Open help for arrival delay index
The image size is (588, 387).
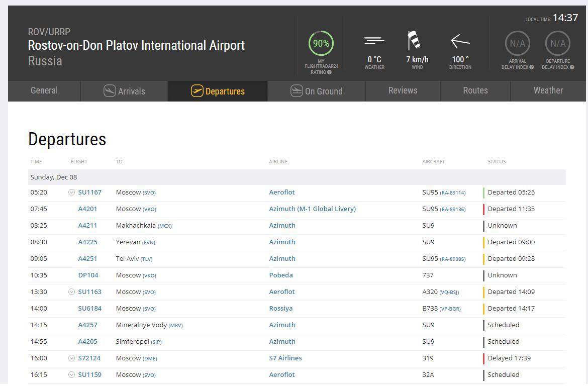pyautogui.click(x=531, y=67)
